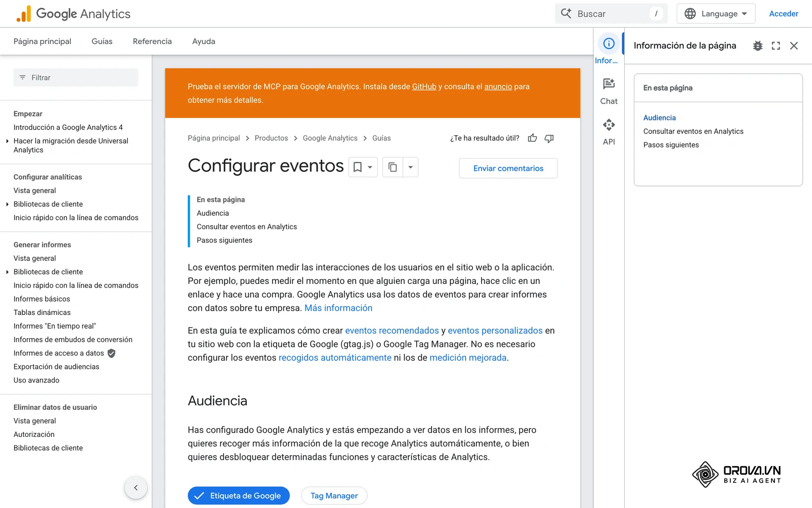The image size is (812, 508).
Task: Bookmark the Configurar eventos page
Action: click(x=357, y=167)
